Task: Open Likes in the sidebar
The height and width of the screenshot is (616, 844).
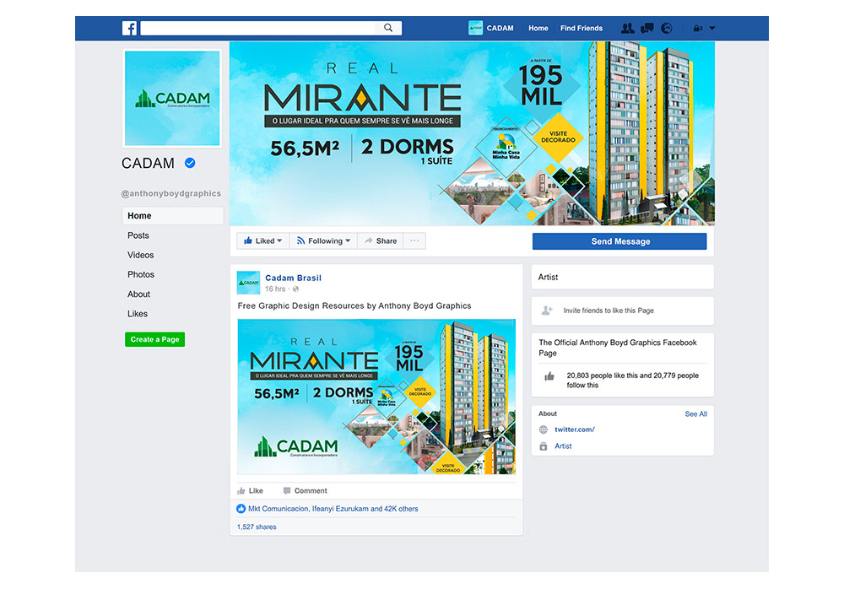Action: [x=138, y=314]
